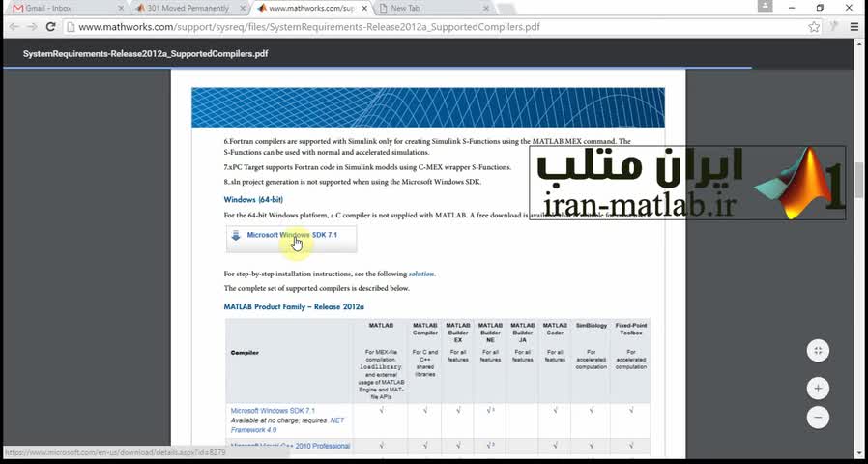
Task: Click note 8 about .sln project generation
Action: [x=352, y=182]
